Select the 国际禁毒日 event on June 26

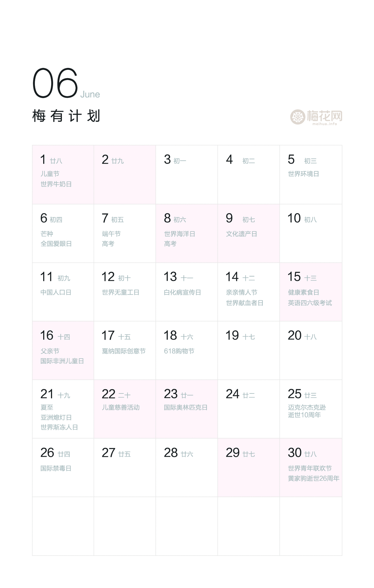coord(56,468)
